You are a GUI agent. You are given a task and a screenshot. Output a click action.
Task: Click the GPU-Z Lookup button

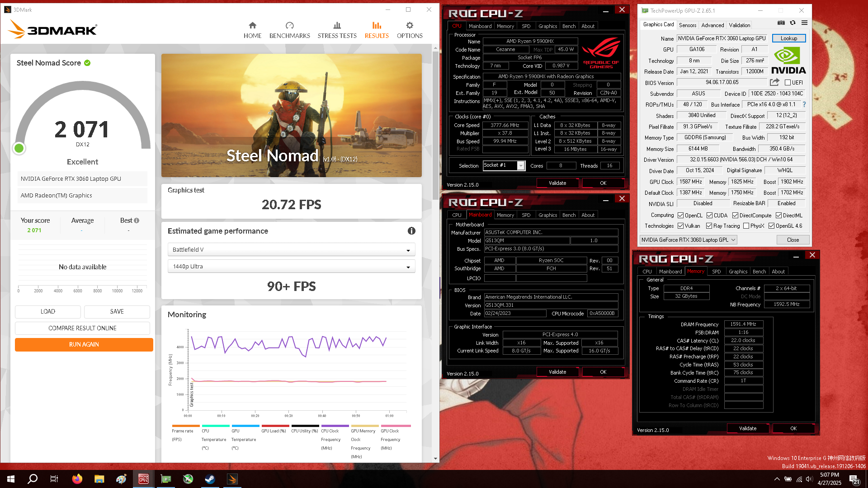point(789,38)
